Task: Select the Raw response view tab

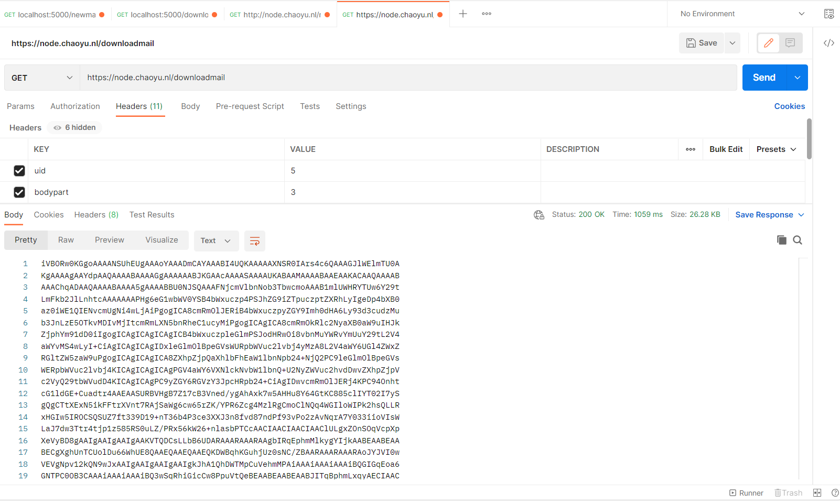Action: (x=66, y=240)
